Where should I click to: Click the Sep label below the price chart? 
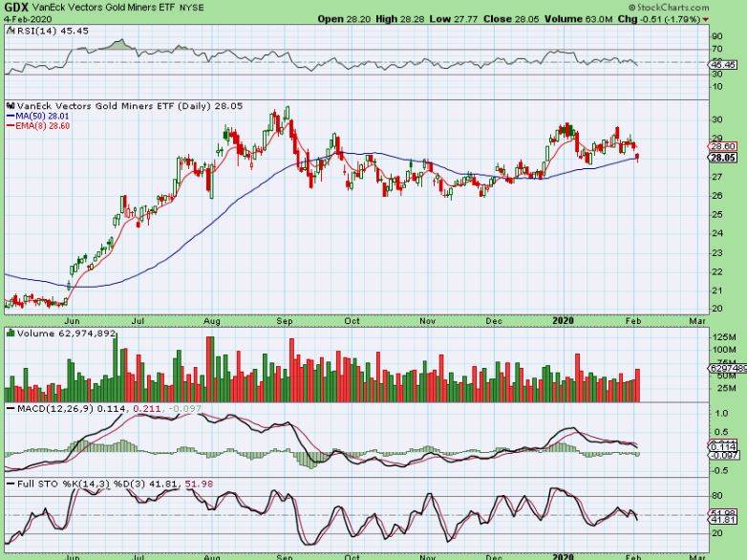tap(285, 321)
